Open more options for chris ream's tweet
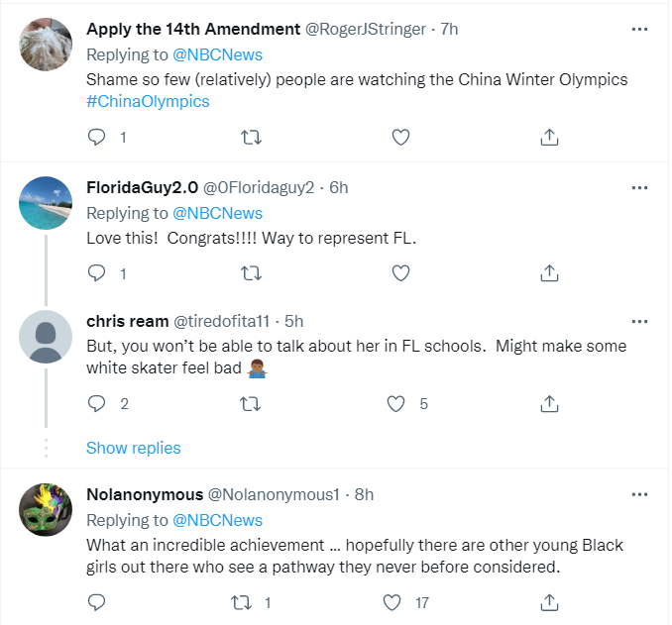Viewport: 672px width, 625px height. click(x=639, y=321)
